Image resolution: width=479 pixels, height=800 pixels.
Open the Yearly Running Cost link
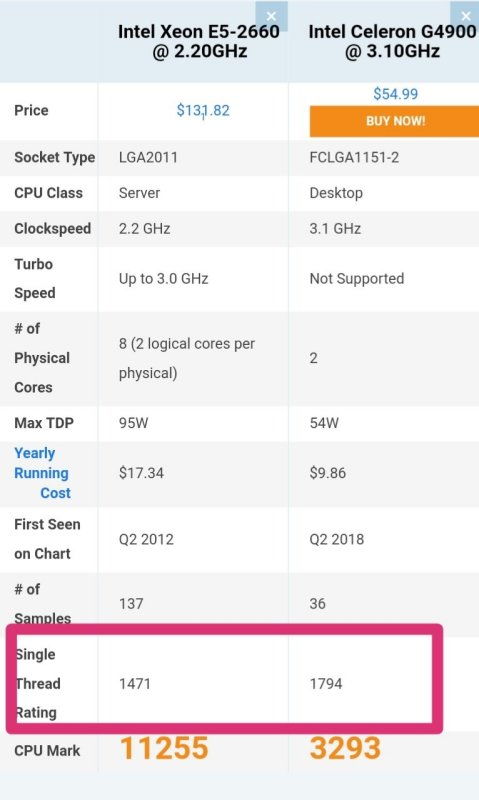[x=42, y=473]
